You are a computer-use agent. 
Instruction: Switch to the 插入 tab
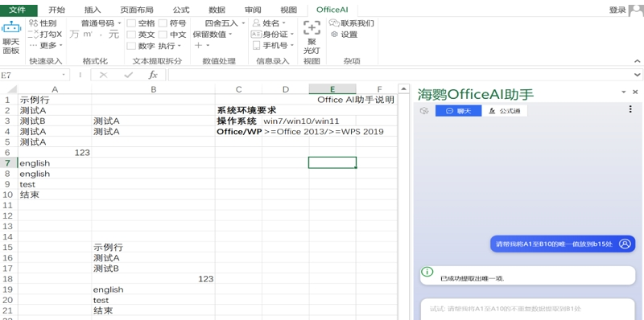93,10
